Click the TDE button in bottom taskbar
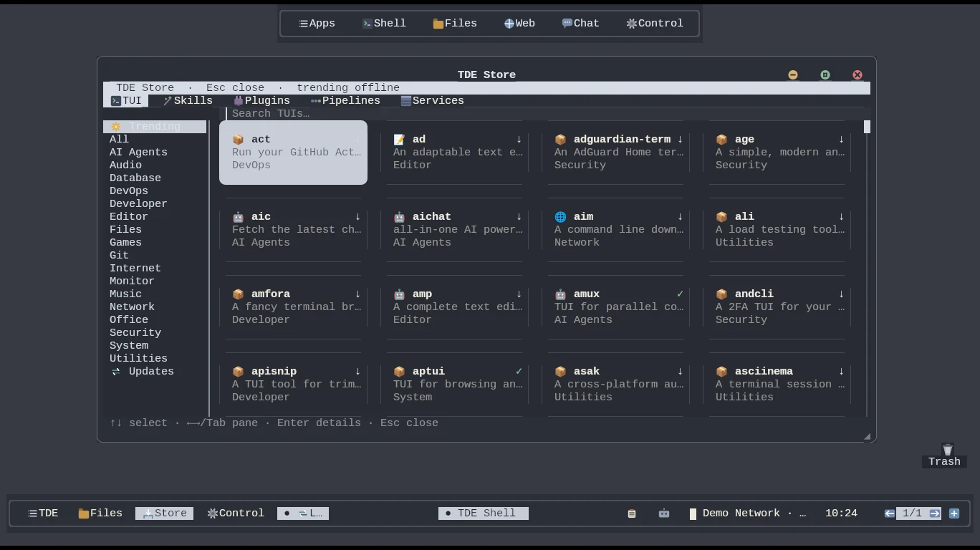The height and width of the screenshot is (550, 980). pyautogui.click(x=43, y=513)
